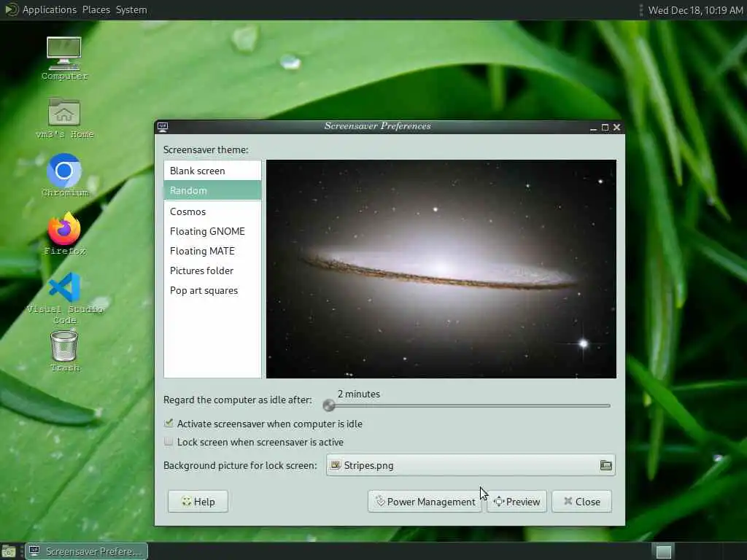
Task: Select the Pictures folder theme
Action: tap(212, 271)
